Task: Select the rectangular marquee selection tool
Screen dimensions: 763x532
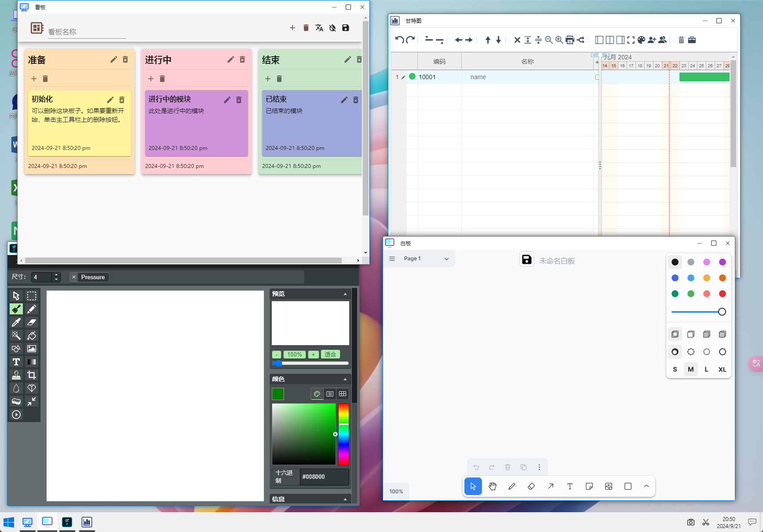Action: 32,296
